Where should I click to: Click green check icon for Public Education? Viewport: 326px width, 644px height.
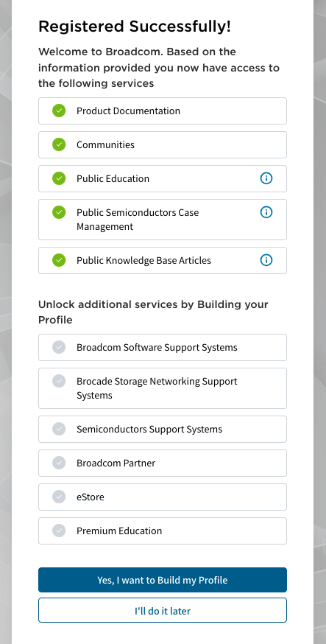tap(59, 178)
